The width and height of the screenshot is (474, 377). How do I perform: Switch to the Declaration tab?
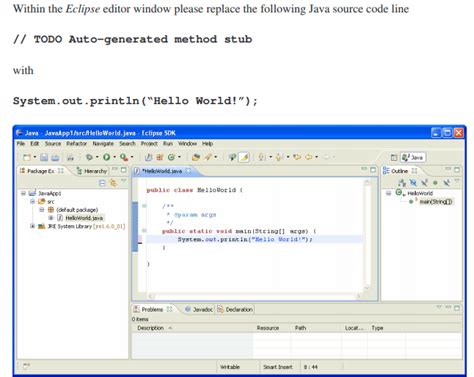235,310
